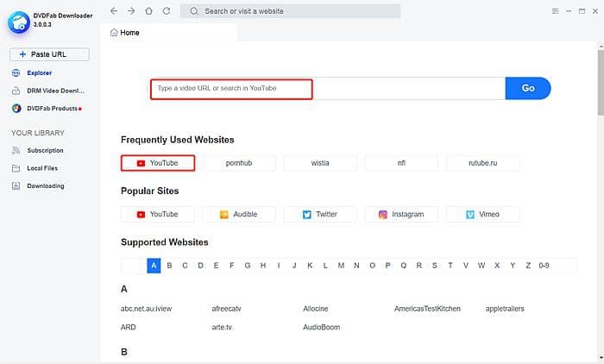Open AudioBoom supported site
The height and width of the screenshot is (364, 604).
pyautogui.click(x=321, y=327)
